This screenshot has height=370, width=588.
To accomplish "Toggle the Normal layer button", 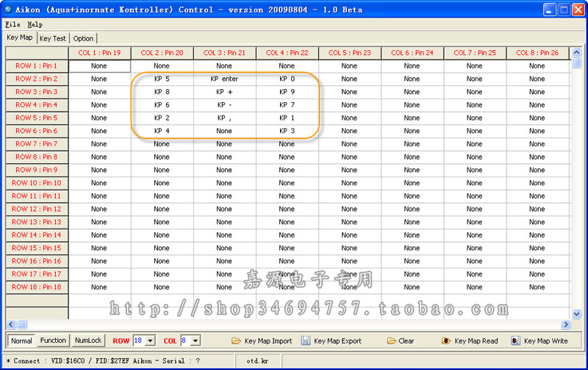I will [21, 341].
